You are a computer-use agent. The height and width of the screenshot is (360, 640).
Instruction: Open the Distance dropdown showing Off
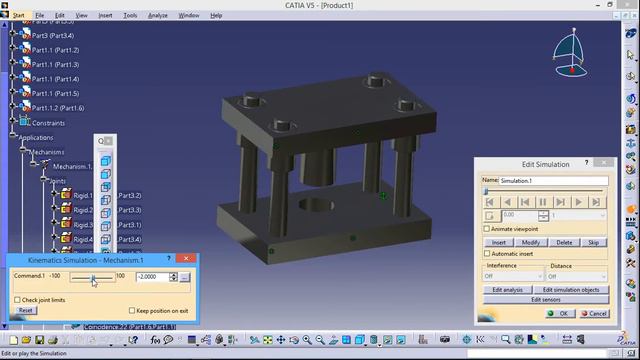tap(577, 276)
